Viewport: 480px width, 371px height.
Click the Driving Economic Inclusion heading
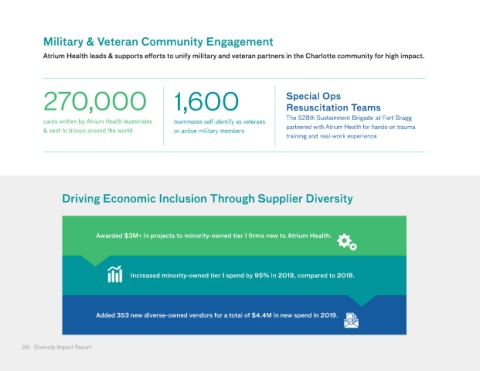point(207,199)
